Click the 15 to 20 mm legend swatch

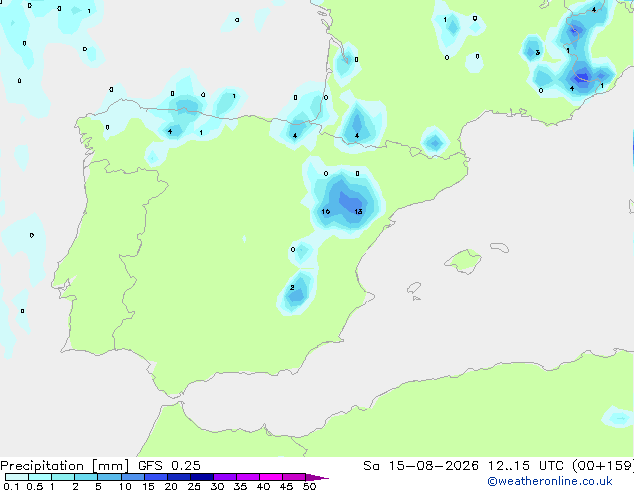pos(156,477)
